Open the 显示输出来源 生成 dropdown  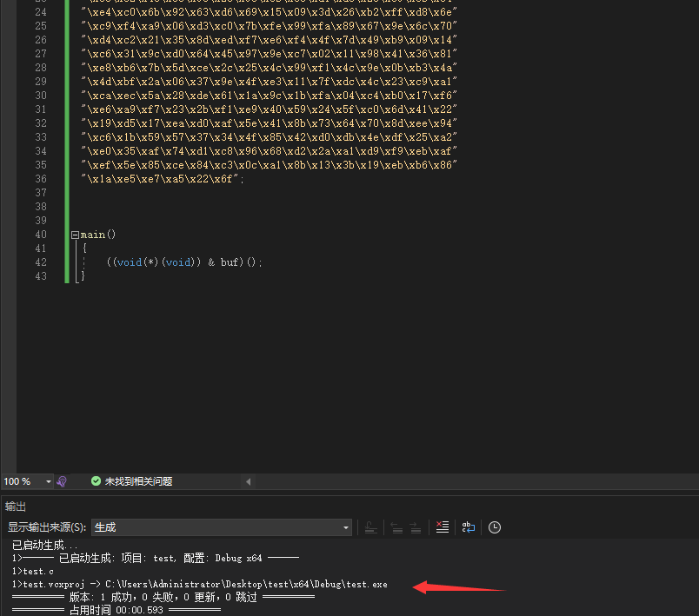(x=222, y=527)
